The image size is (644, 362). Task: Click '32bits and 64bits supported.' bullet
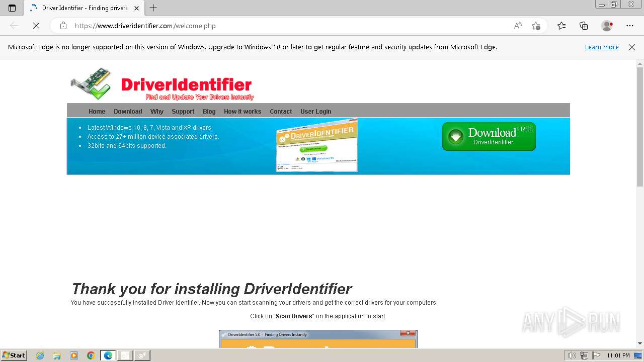[127, 146]
